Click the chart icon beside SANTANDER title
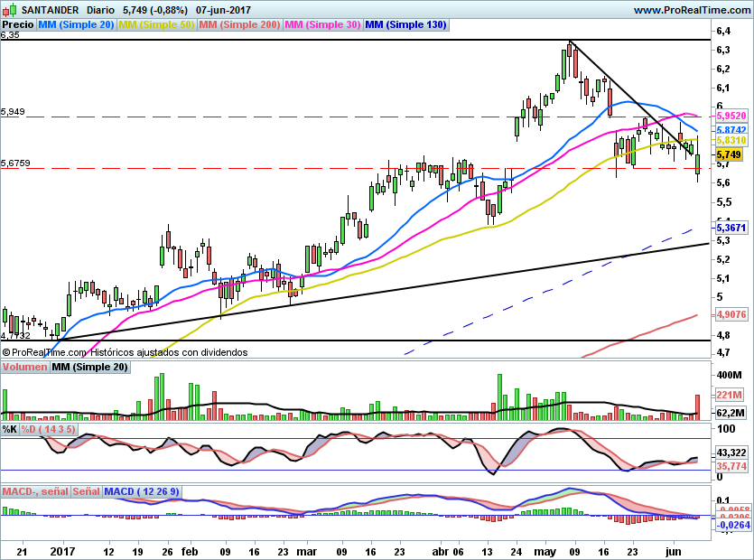This screenshot has height=560, width=754. point(6,10)
